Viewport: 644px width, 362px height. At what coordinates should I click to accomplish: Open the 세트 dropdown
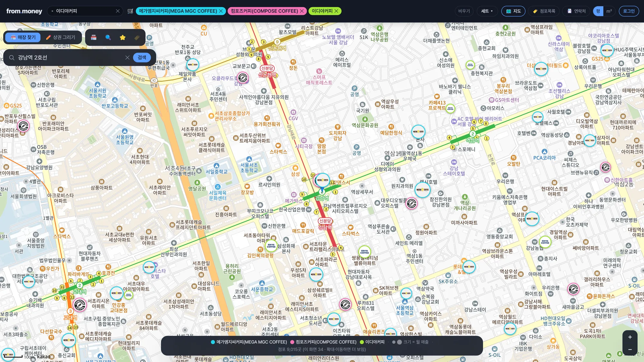(487, 11)
